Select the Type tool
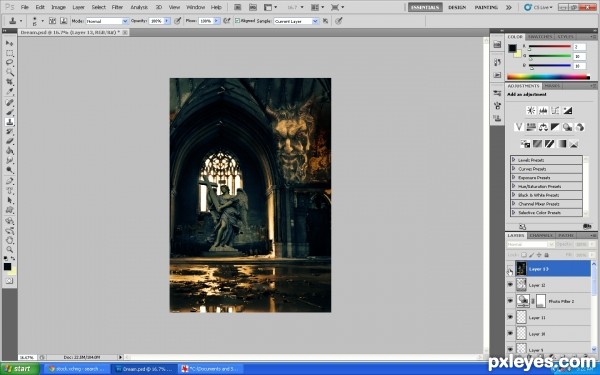This screenshot has height=375, width=600. [10, 191]
